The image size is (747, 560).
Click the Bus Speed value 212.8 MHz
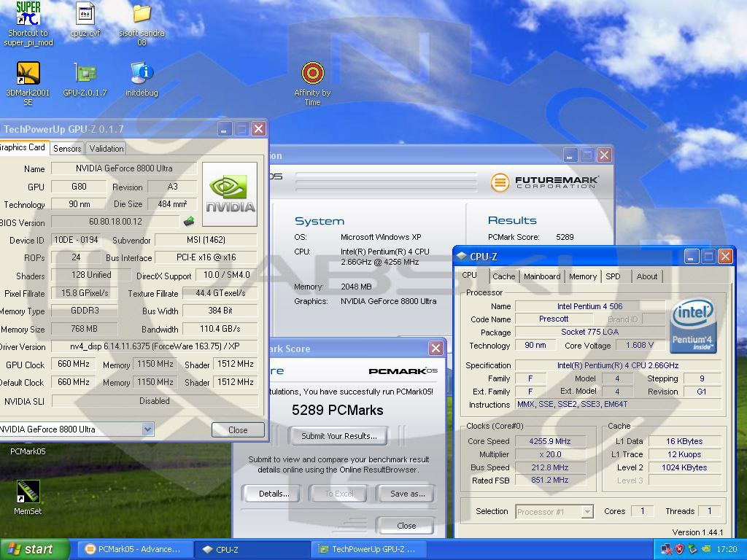coord(550,467)
